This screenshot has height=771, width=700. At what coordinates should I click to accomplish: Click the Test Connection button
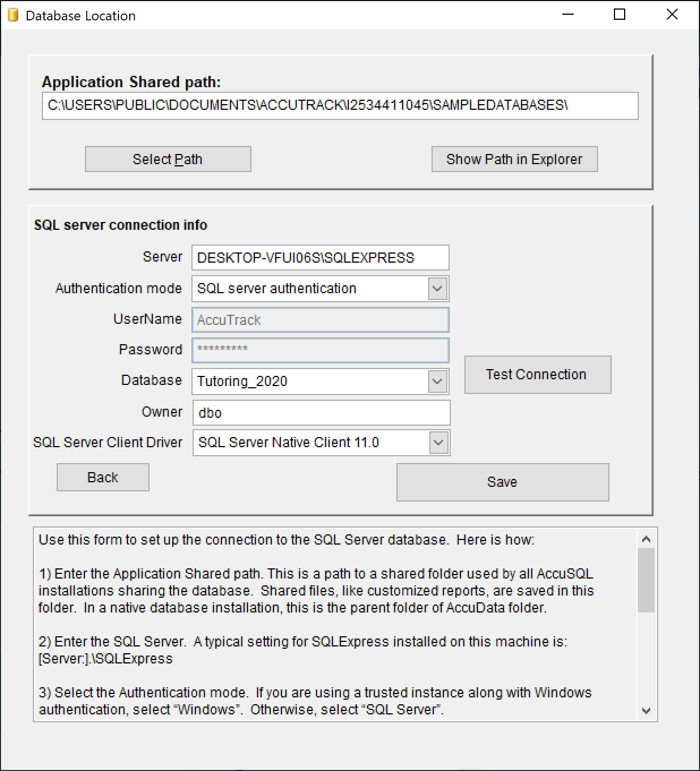click(x=537, y=374)
